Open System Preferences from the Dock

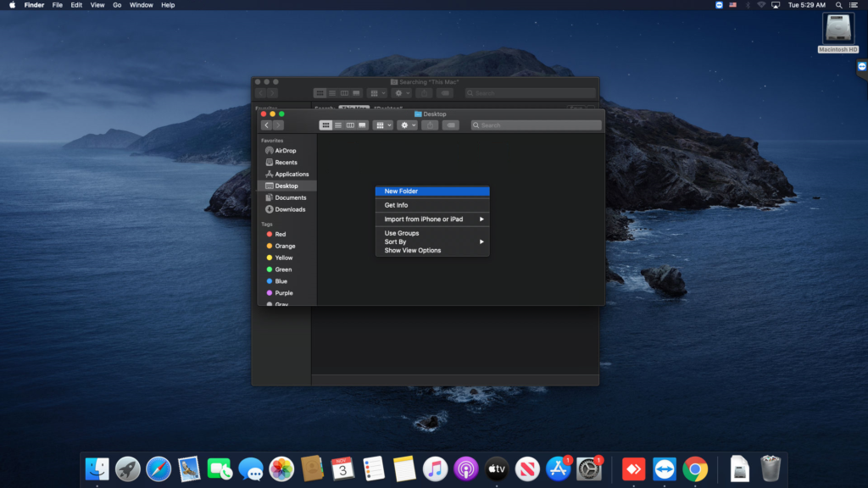[x=587, y=467]
